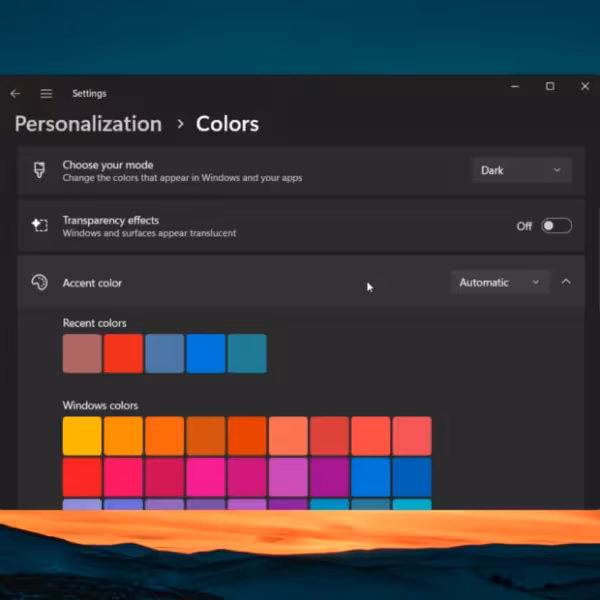Select the second swatch in second Windows row
This screenshot has height=600, width=600.
(x=123, y=477)
